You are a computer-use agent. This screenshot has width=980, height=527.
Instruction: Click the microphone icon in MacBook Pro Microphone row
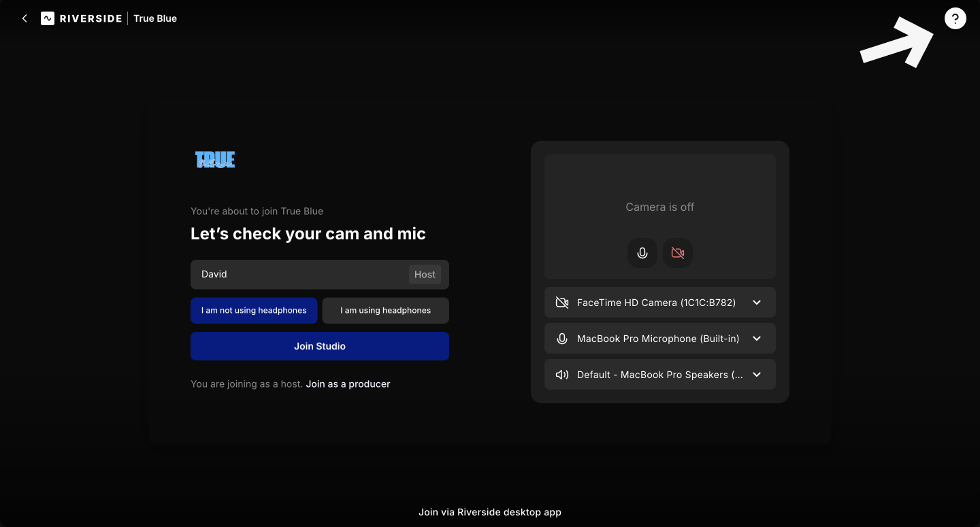click(562, 339)
